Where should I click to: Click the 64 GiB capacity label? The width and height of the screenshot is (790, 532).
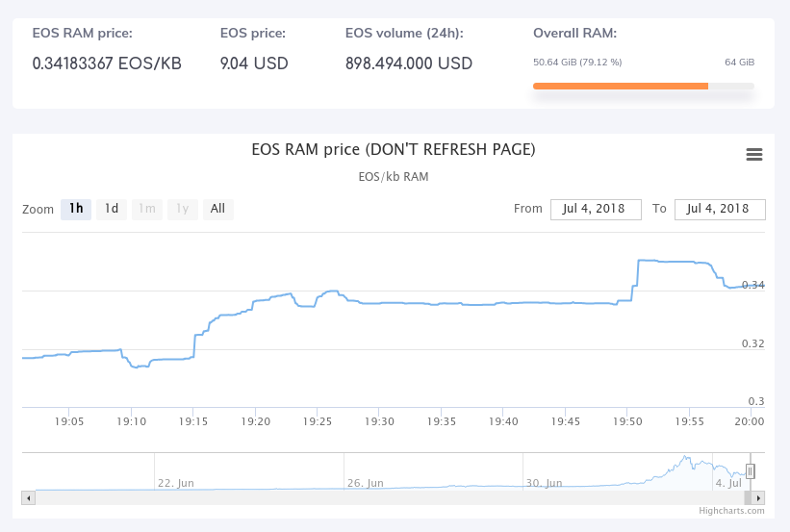tap(740, 62)
